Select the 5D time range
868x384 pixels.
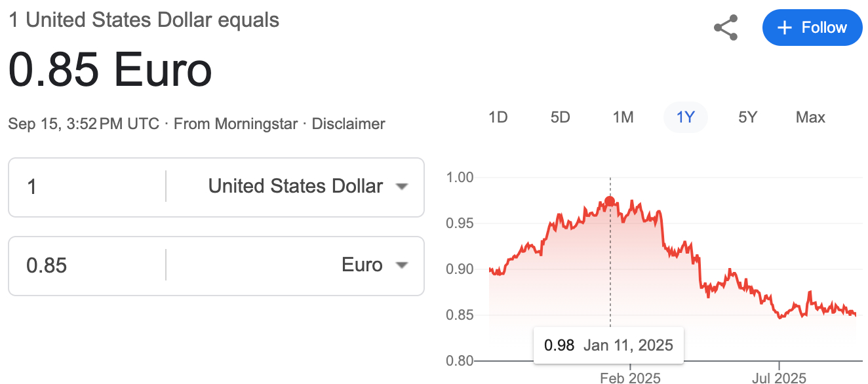coord(561,118)
